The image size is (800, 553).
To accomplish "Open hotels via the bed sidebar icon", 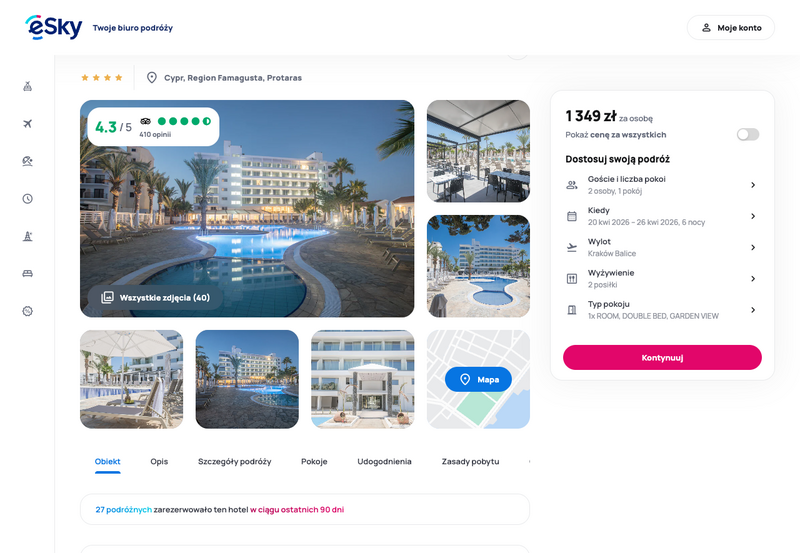I will coord(28,273).
